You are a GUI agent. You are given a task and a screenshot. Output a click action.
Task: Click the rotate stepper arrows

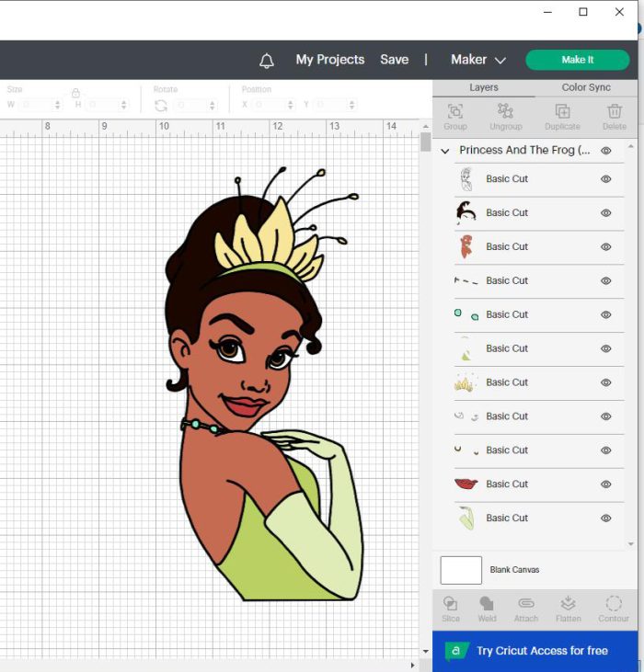coord(213,105)
